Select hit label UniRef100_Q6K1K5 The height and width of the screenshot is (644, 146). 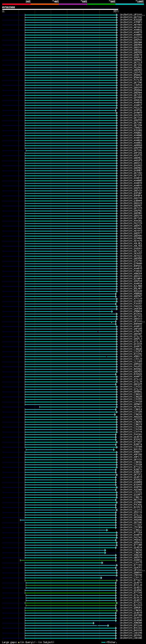[131, 384]
